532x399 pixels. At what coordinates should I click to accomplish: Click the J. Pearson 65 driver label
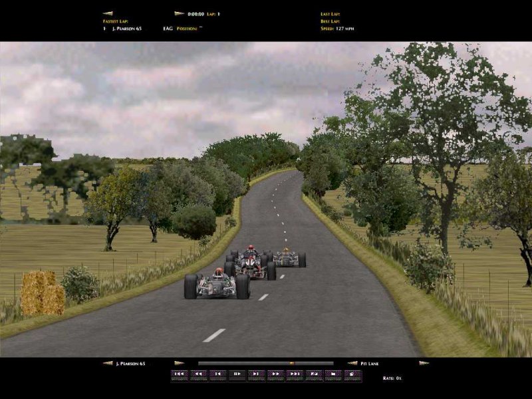[130, 364]
